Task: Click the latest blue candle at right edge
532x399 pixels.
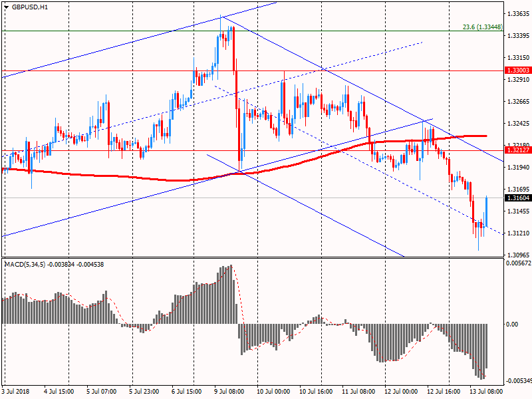Action: point(487,213)
